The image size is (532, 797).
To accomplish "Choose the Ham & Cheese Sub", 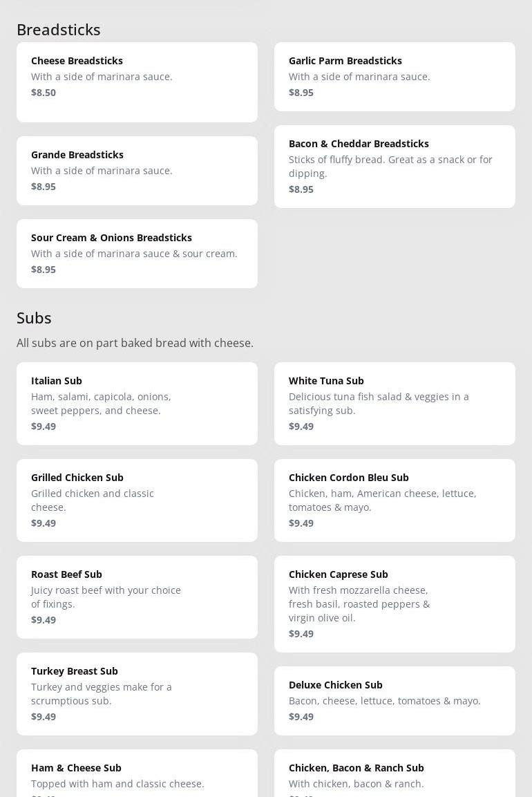I will point(137,774).
